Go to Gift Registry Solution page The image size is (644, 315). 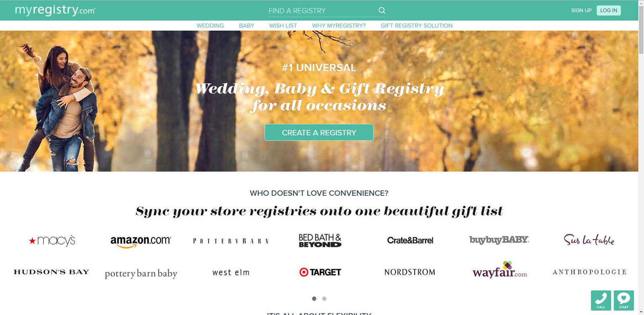417,25
